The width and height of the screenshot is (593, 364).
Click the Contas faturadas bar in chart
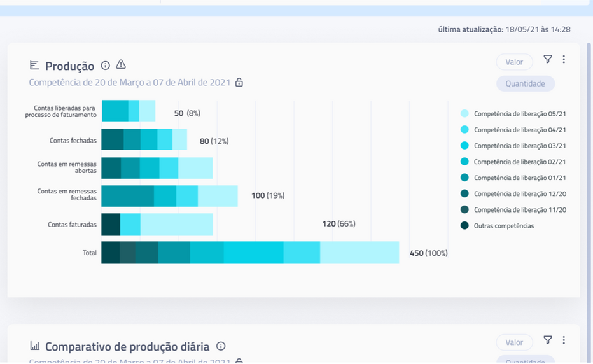pyautogui.click(x=157, y=225)
